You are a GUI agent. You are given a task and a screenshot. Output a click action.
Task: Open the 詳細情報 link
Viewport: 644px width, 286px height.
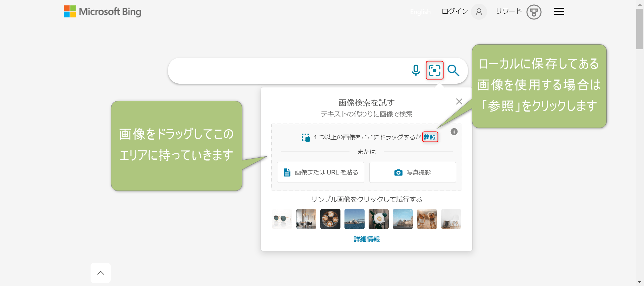click(x=367, y=239)
